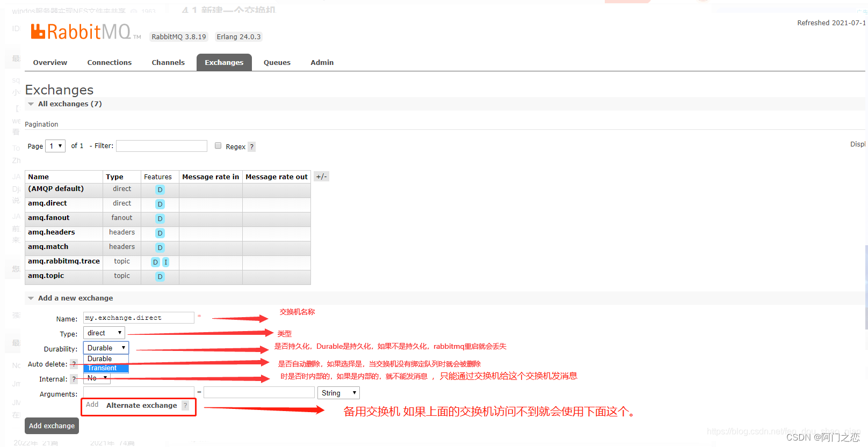Image resolution: width=868 pixels, height=447 pixels.
Task: Click the D durable badge for amq.headers
Action: [x=160, y=233]
